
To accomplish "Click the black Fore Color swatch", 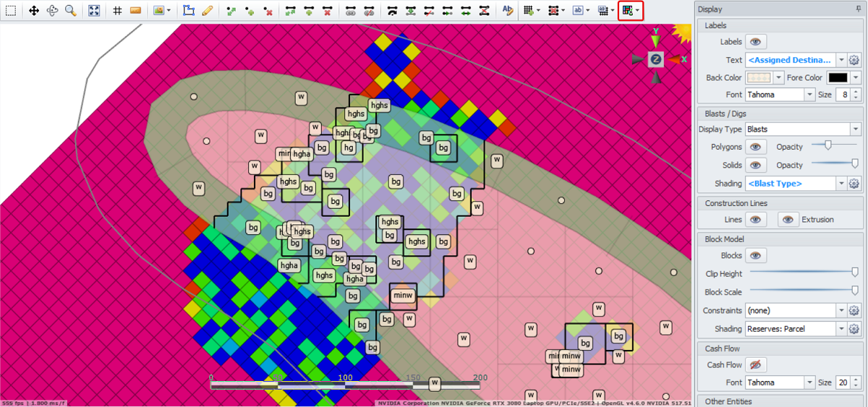I will tap(838, 78).
